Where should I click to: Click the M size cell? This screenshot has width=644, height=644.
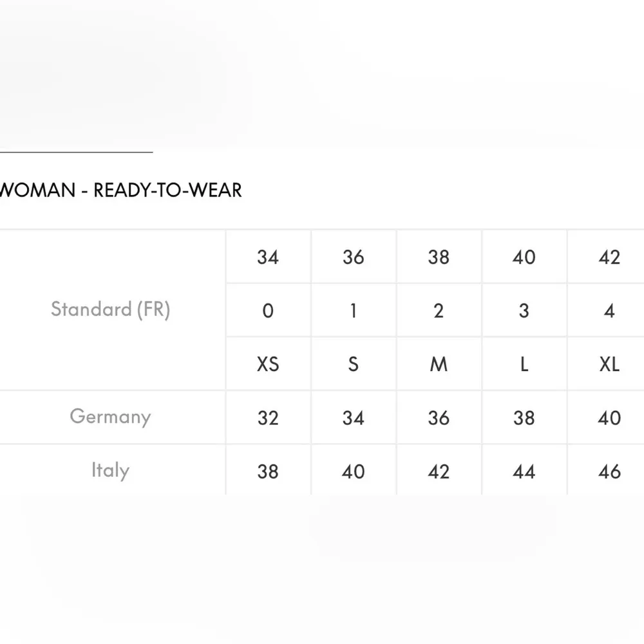(x=439, y=365)
